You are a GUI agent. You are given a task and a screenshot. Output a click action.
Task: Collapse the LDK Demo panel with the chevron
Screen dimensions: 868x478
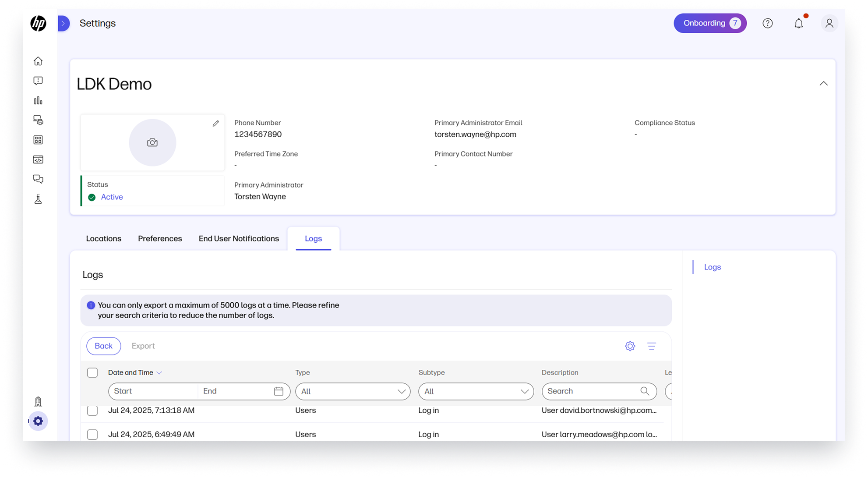click(823, 84)
